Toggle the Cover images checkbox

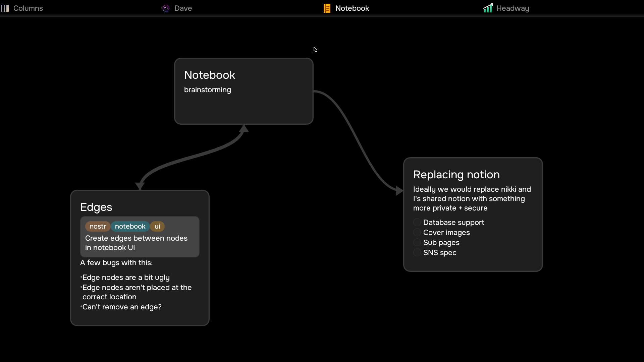417,232
